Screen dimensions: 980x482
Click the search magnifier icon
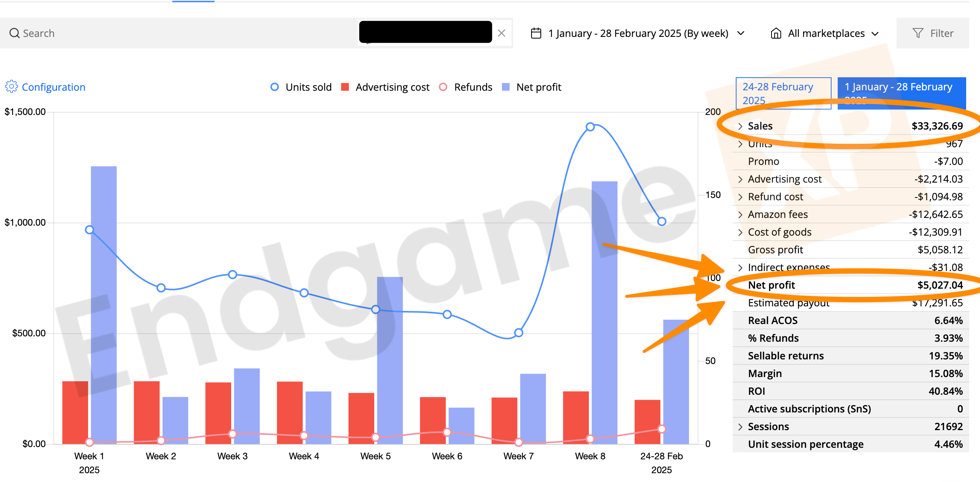pos(14,33)
